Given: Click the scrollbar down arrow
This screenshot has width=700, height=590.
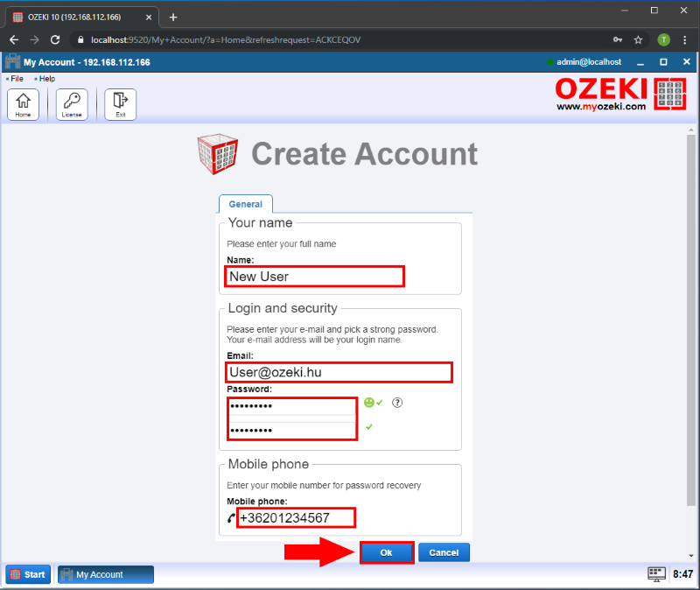Looking at the screenshot, I should point(691,556).
